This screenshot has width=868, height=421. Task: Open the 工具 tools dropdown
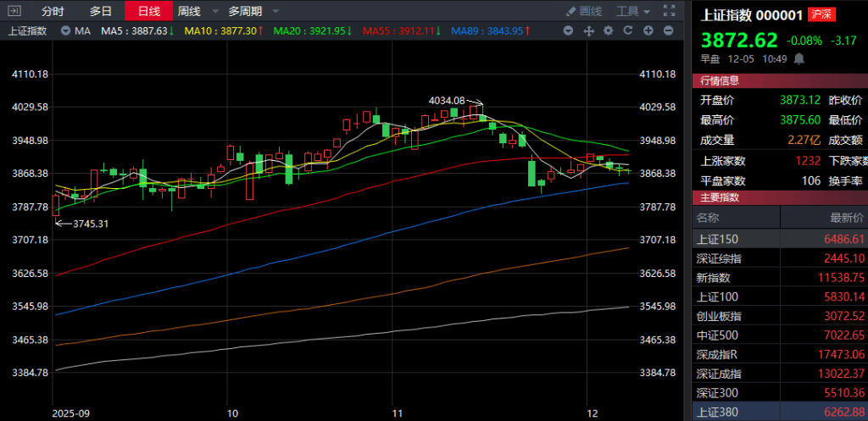[632, 11]
